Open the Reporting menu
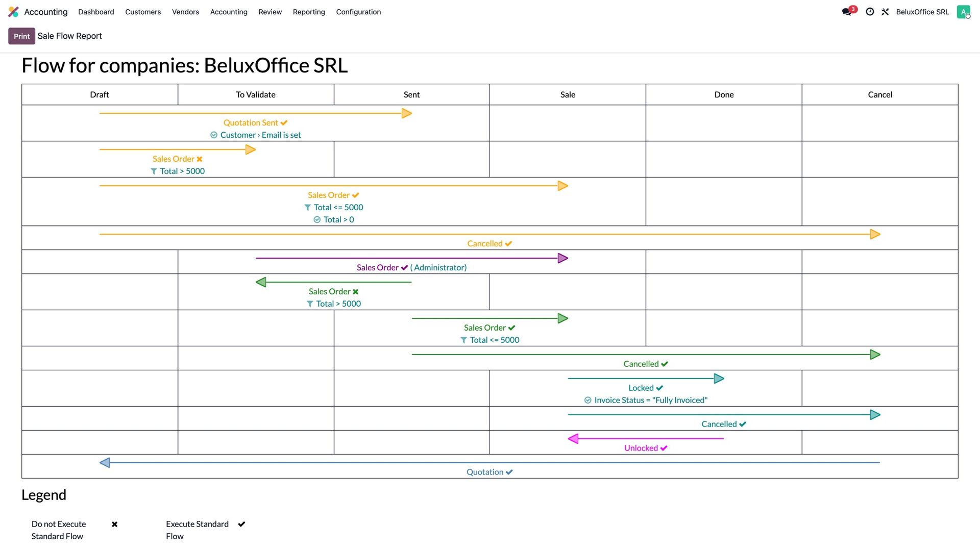The width and height of the screenshot is (980, 551). coord(309,12)
